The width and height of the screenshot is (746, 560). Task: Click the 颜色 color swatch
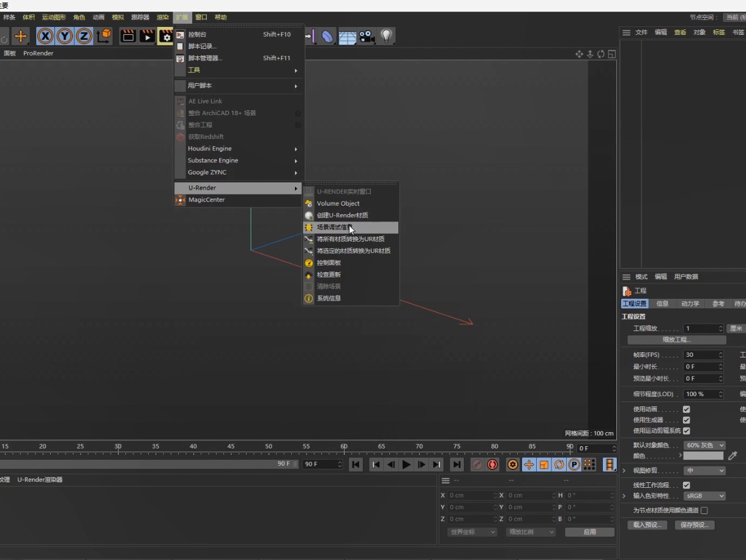click(704, 456)
